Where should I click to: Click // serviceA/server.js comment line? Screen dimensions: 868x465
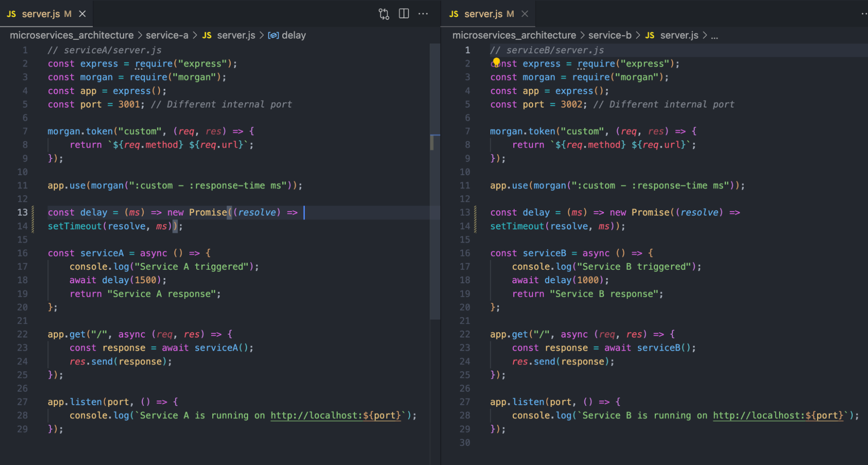pos(104,50)
